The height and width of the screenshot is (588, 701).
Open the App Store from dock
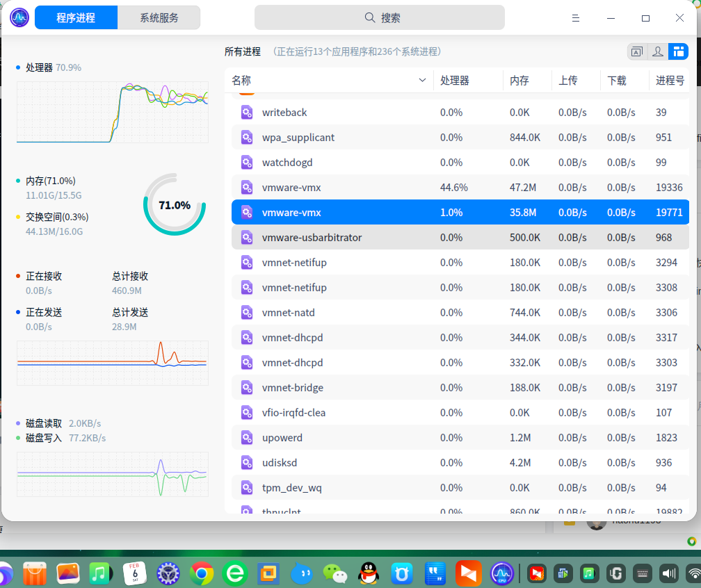[x=35, y=573]
